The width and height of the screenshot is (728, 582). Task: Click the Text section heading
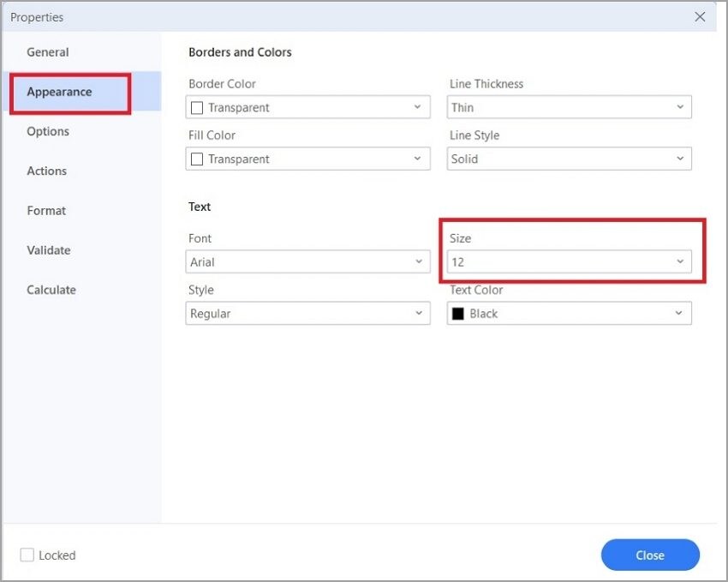pos(200,207)
